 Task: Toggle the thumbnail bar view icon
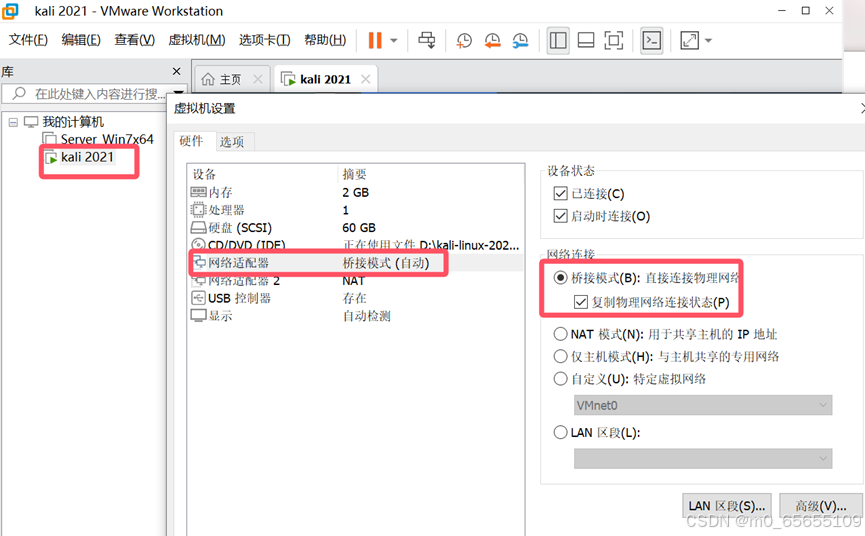[586, 40]
